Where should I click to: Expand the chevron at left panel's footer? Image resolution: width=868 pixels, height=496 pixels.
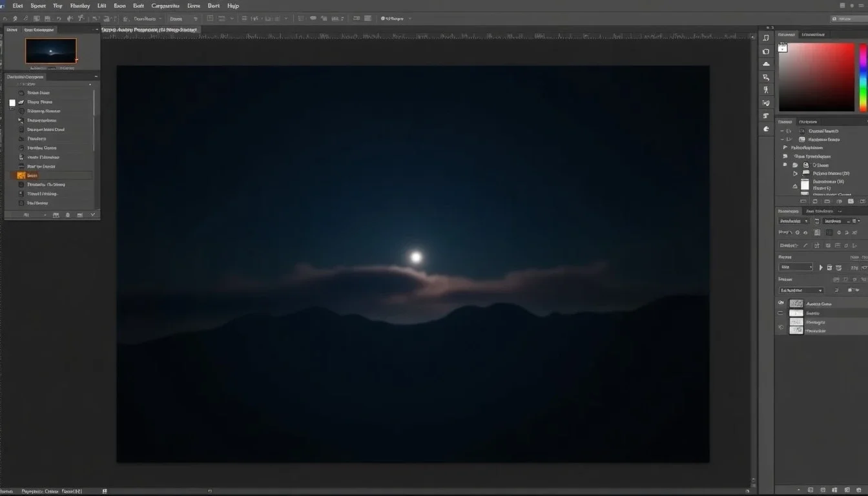(93, 214)
